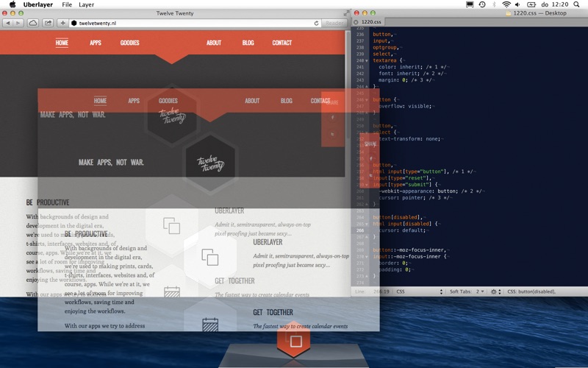Reload the page with the refresh icon
The width and height of the screenshot is (588, 368).
(x=316, y=23)
